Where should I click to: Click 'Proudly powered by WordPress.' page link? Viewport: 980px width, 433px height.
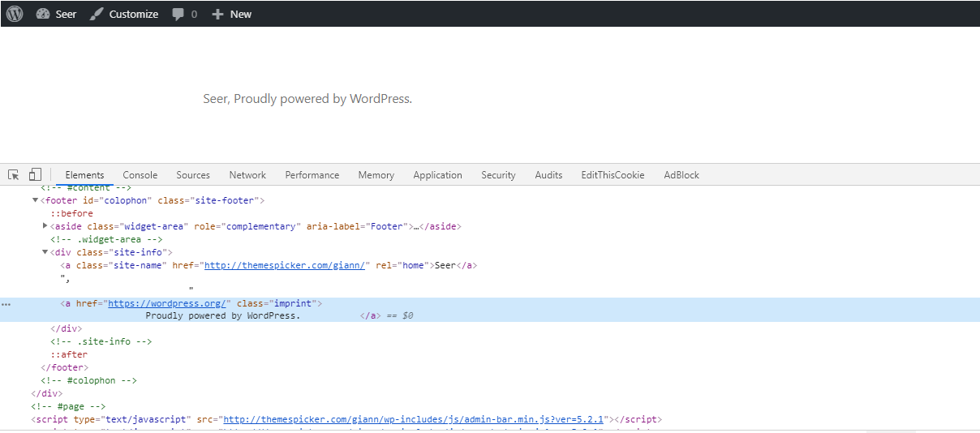click(x=324, y=99)
